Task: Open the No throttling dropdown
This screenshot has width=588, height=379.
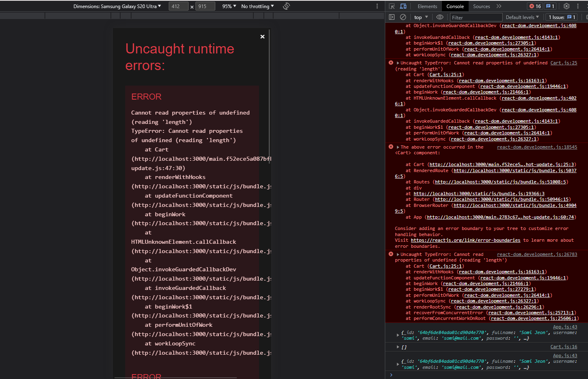Action: pos(257,6)
